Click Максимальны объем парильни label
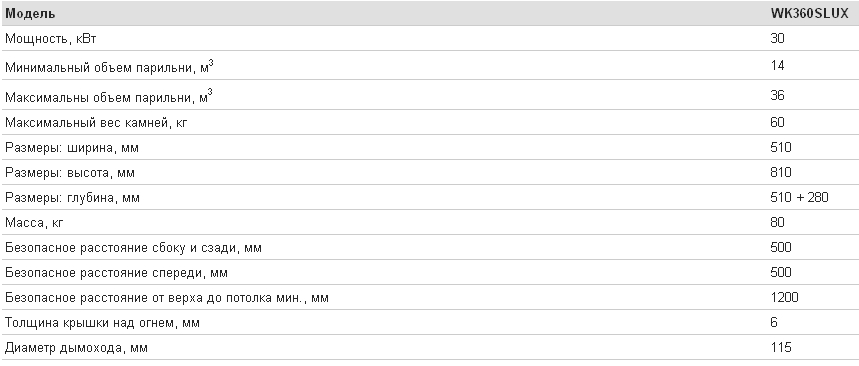The width and height of the screenshot is (859, 366). point(108,97)
